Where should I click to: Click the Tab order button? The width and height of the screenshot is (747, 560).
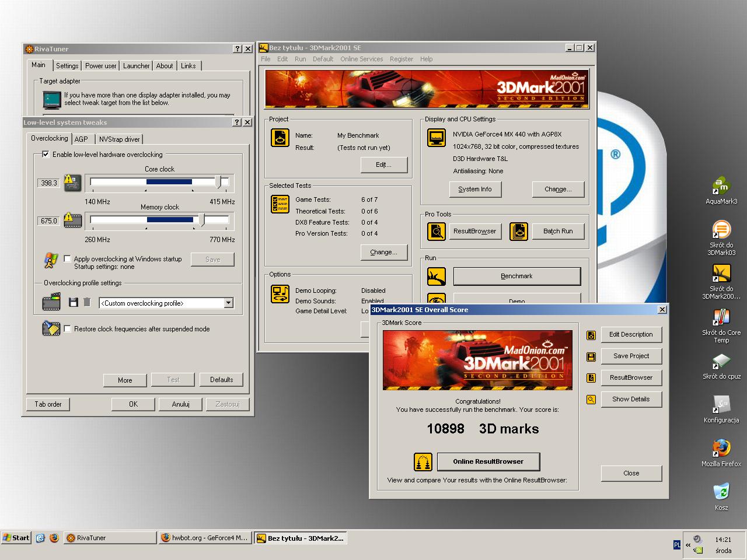pyautogui.click(x=48, y=404)
